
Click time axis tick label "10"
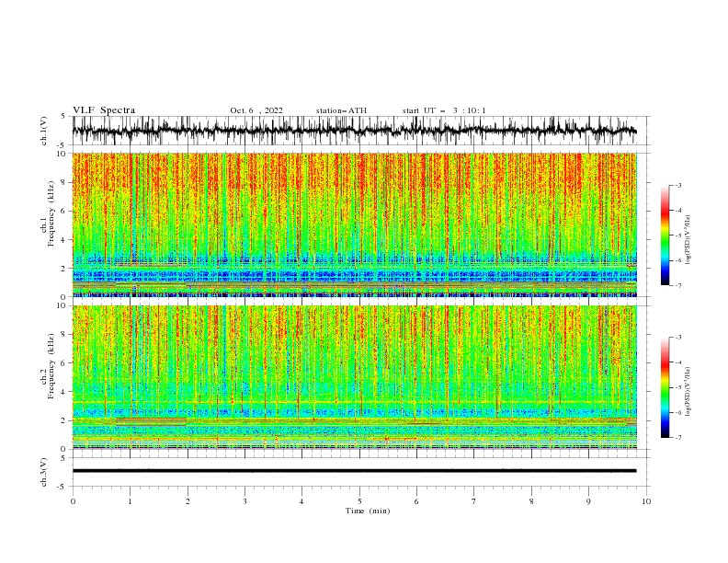(x=646, y=501)
